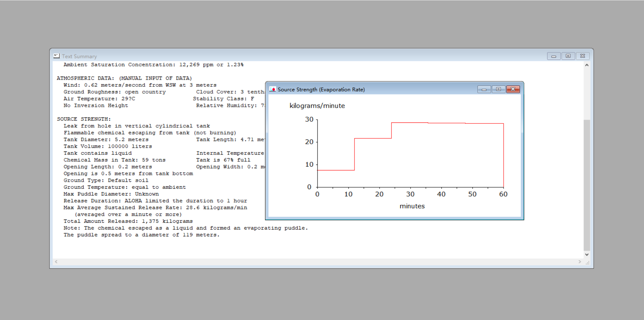The image size is (644, 320).
Task: Click the "Max Puddle Diameter: Unknown" text
Action: [x=111, y=194]
